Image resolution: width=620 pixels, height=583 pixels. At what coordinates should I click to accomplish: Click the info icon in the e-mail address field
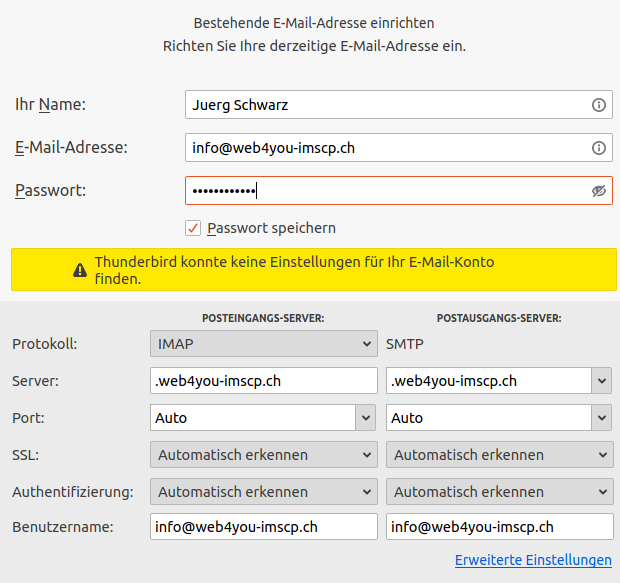coord(599,148)
